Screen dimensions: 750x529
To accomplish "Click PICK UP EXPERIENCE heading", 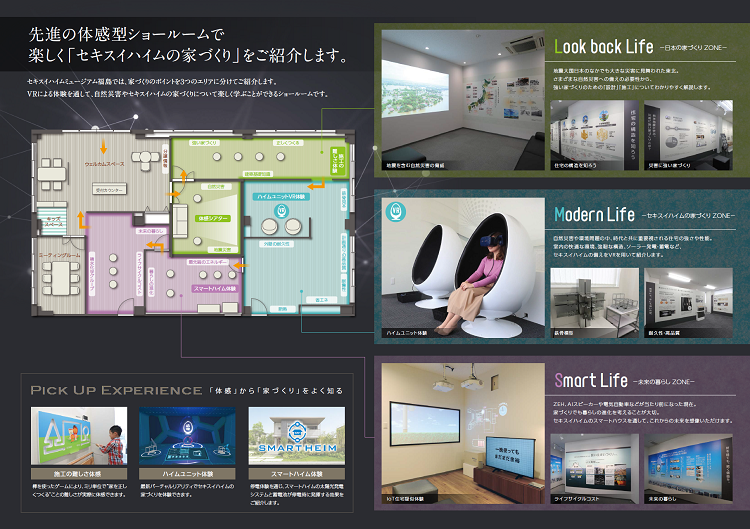I will (x=116, y=390).
